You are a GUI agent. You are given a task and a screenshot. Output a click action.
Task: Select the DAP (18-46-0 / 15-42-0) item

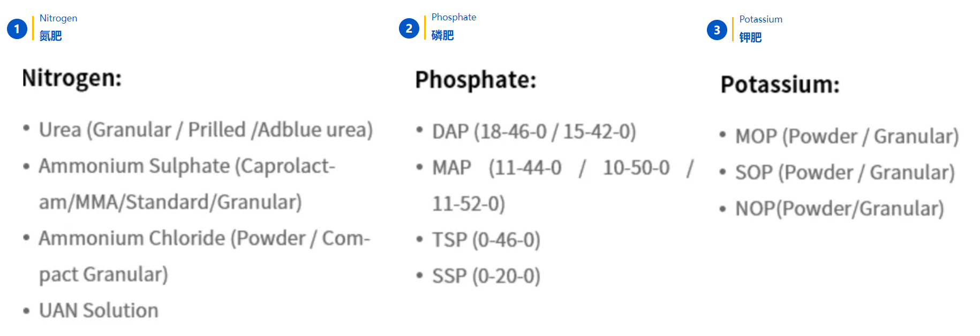tap(534, 132)
